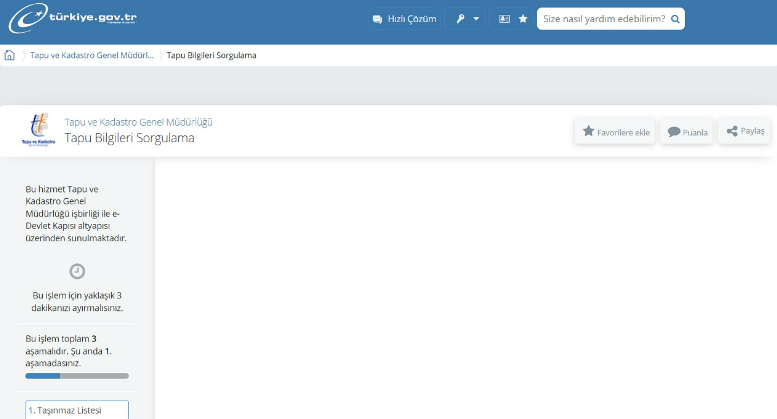Click the Tapu ve Kadastro agency logo

[39, 130]
